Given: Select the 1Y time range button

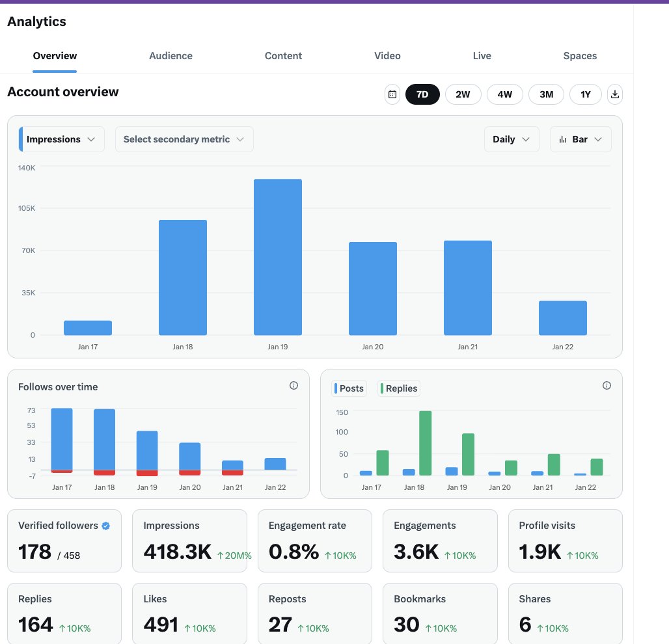Looking at the screenshot, I should point(585,94).
